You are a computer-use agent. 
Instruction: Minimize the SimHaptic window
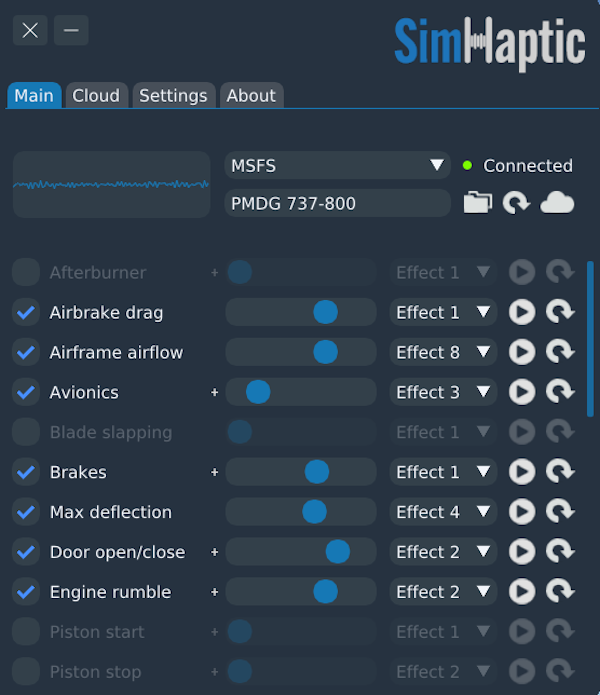pyautogui.click(x=71, y=30)
